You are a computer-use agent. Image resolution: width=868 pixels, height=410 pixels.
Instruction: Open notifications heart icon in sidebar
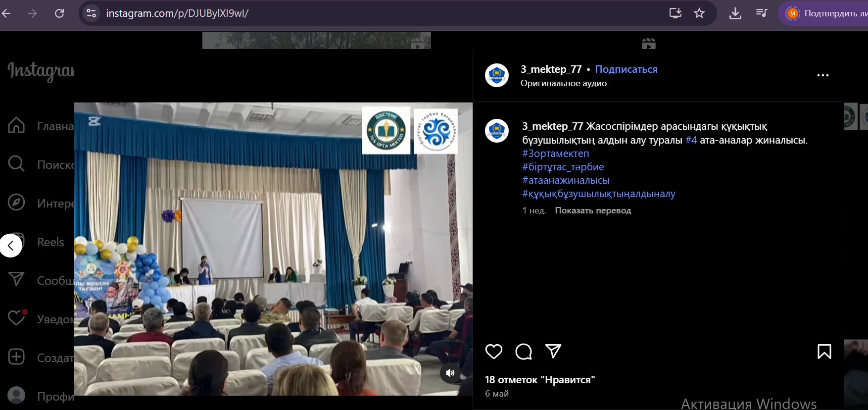16,318
